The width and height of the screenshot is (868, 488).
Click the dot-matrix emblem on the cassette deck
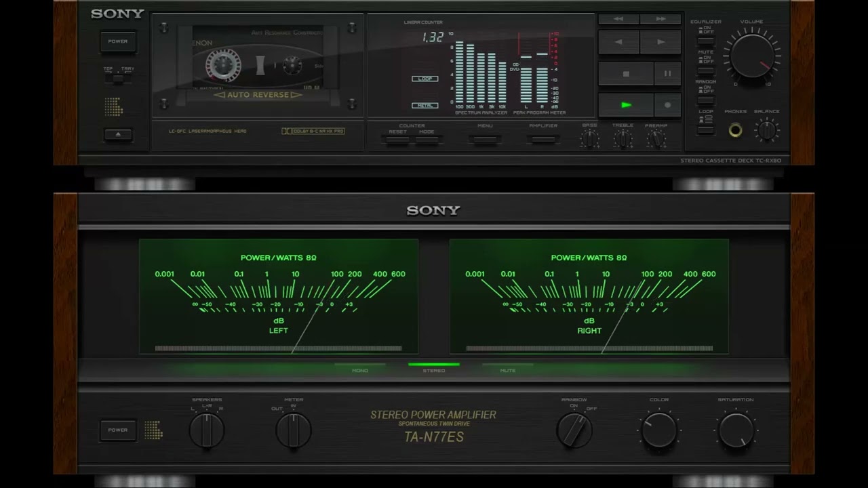113,106
